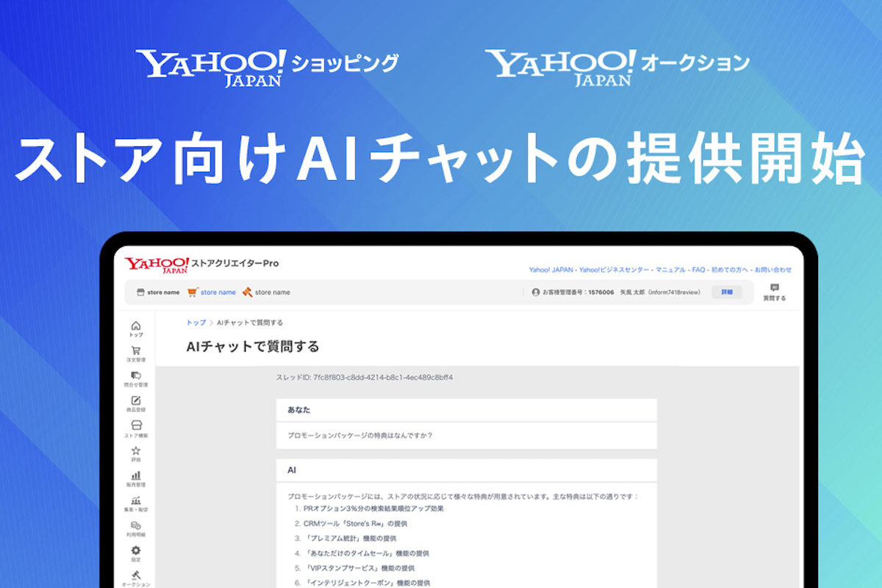Click list item 「インテリジェントクーポン」機能の提供
Image resolution: width=882 pixels, height=588 pixels.
point(366,583)
